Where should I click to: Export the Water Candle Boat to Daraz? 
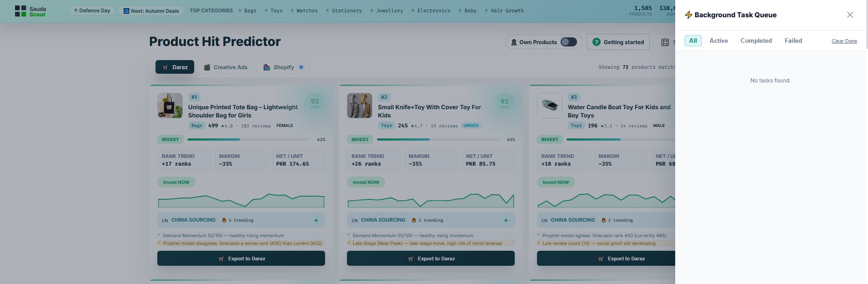(606, 259)
